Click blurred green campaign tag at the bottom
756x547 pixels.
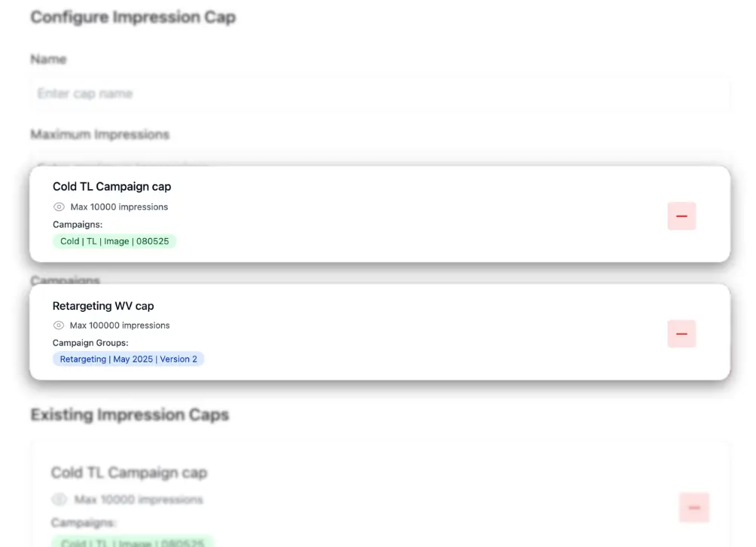(133, 542)
